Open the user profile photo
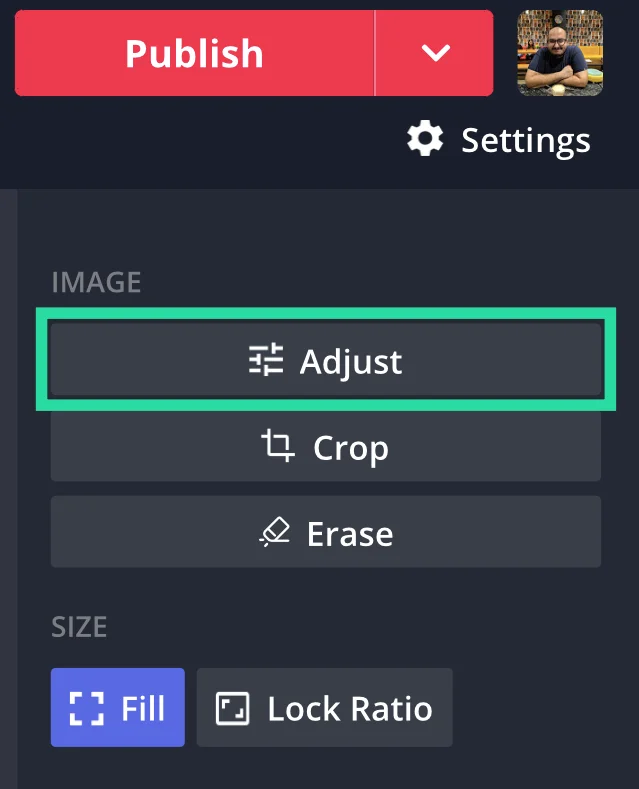The height and width of the screenshot is (789, 639). (560, 53)
